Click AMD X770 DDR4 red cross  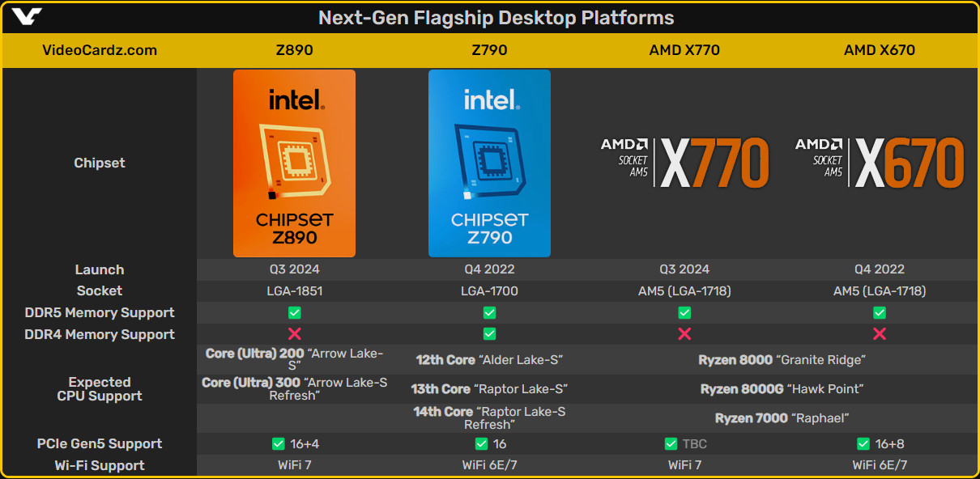(x=684, y=334)
